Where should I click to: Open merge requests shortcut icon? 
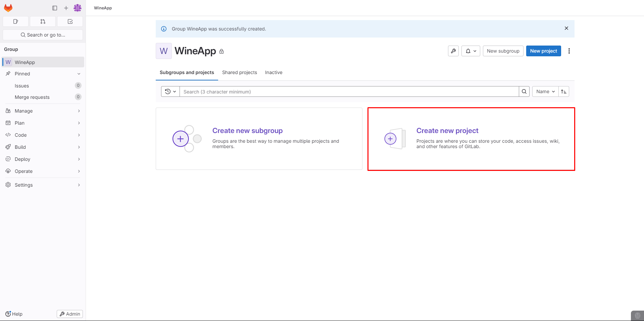click(x=43, y=21)
